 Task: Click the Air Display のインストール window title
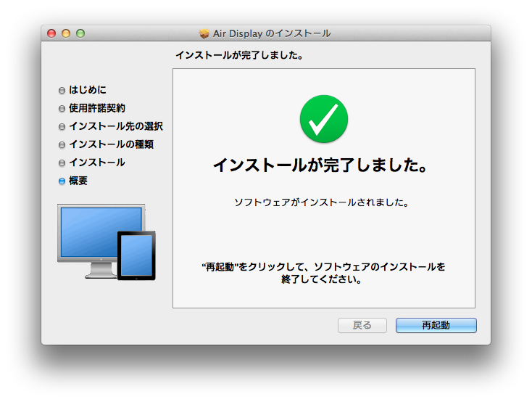tap(272, 33)
